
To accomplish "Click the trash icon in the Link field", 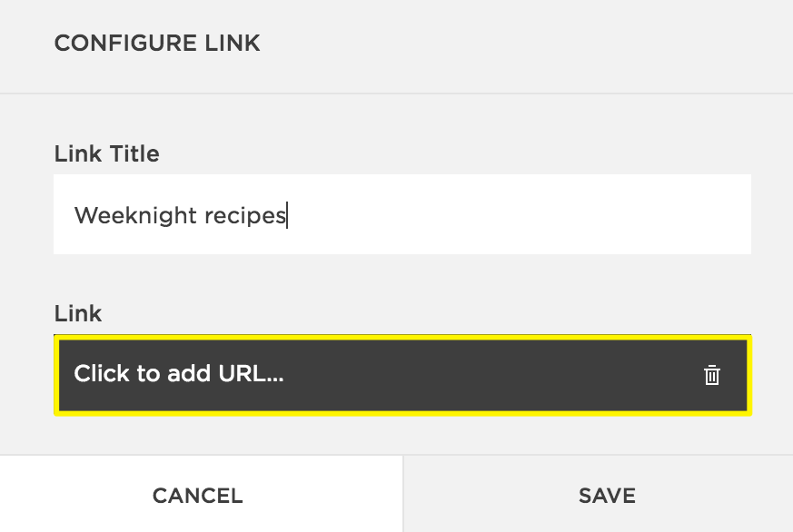I will 712,375.
